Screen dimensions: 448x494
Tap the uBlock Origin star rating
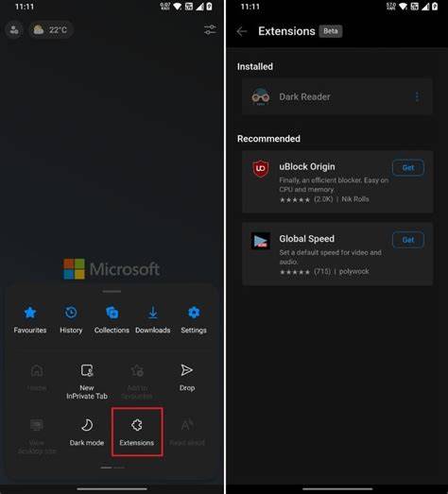point(295,199)
